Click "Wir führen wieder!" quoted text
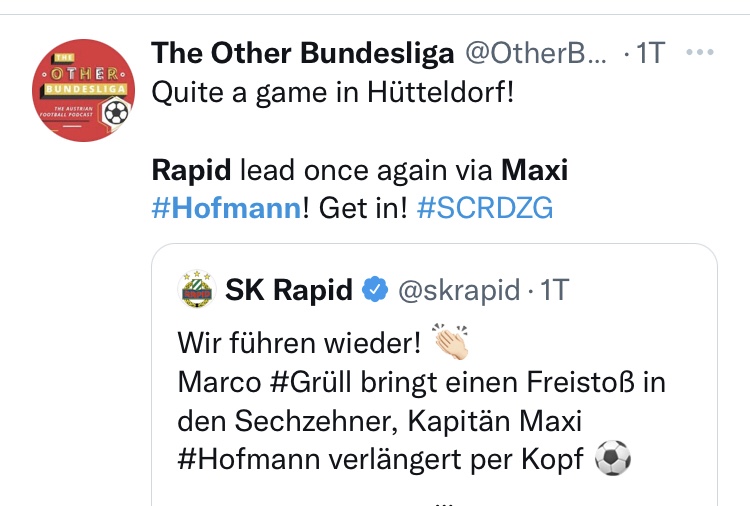750x506 pixels. coord(299,344)
